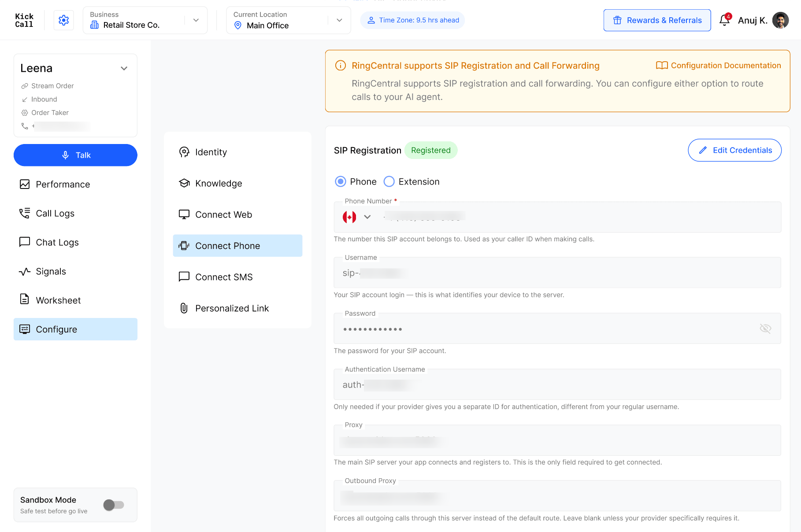Click the Connect SMS chat bubble icon
The image size is (801, 532).
pos(184,277)
